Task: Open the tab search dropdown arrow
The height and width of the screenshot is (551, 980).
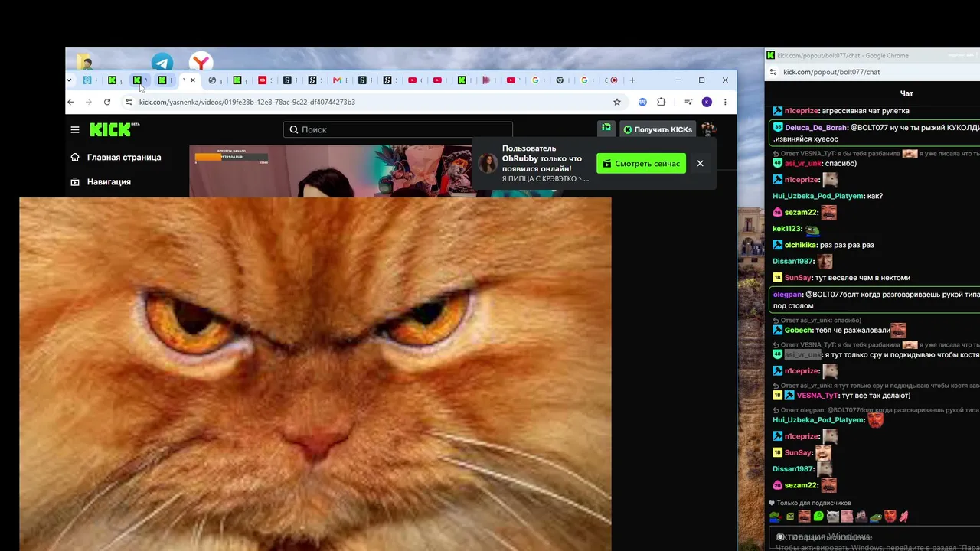Action: click(x=69, y=80)
